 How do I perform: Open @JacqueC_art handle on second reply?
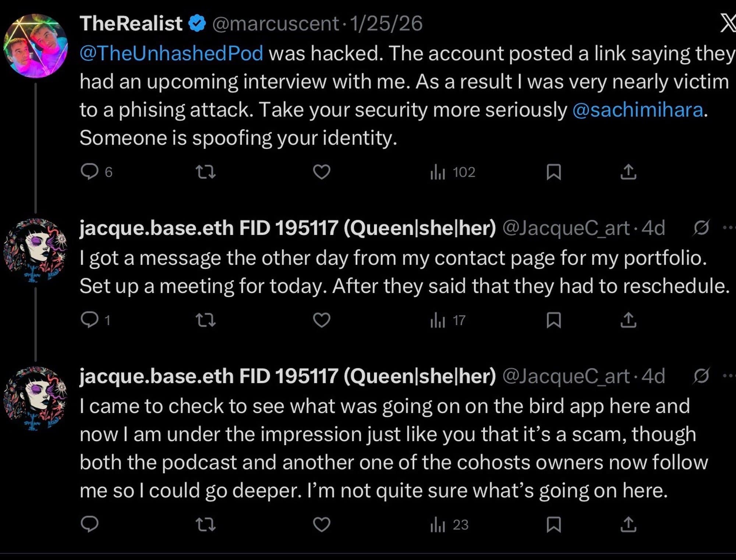tap(566, 376)
